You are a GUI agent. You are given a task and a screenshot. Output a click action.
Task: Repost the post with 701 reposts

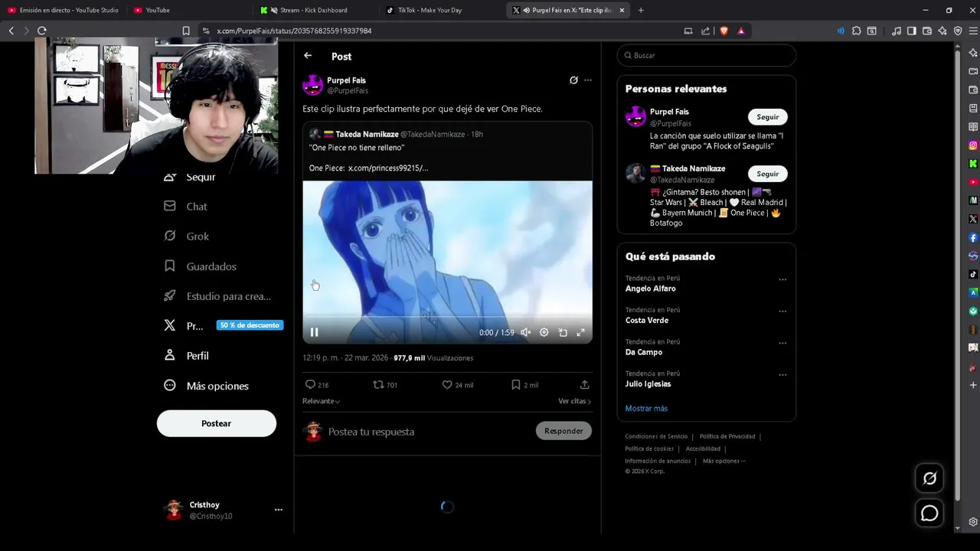click(x=384, y=385)
